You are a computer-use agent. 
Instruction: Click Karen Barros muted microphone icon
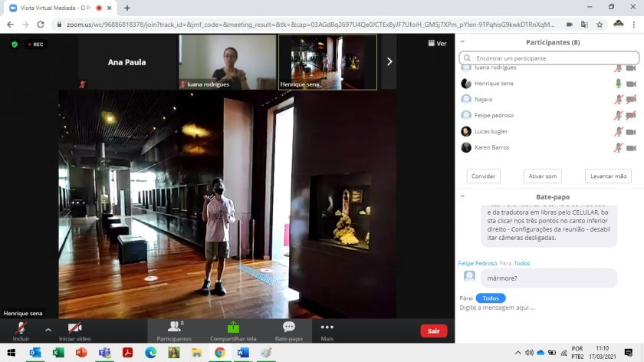(x=618, y=147)
